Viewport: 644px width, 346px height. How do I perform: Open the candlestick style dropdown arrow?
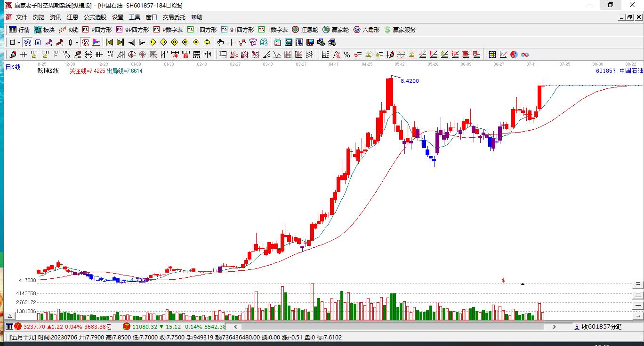tap(77, 42)
